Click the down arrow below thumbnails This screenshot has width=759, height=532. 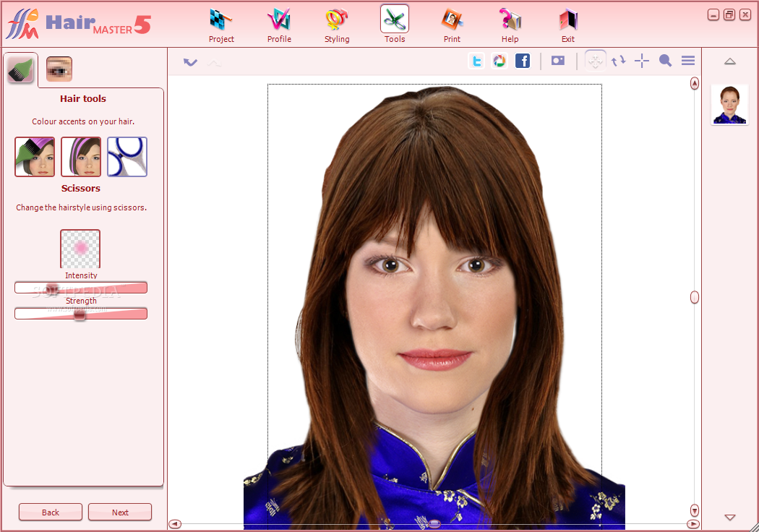tap(730, 517)
